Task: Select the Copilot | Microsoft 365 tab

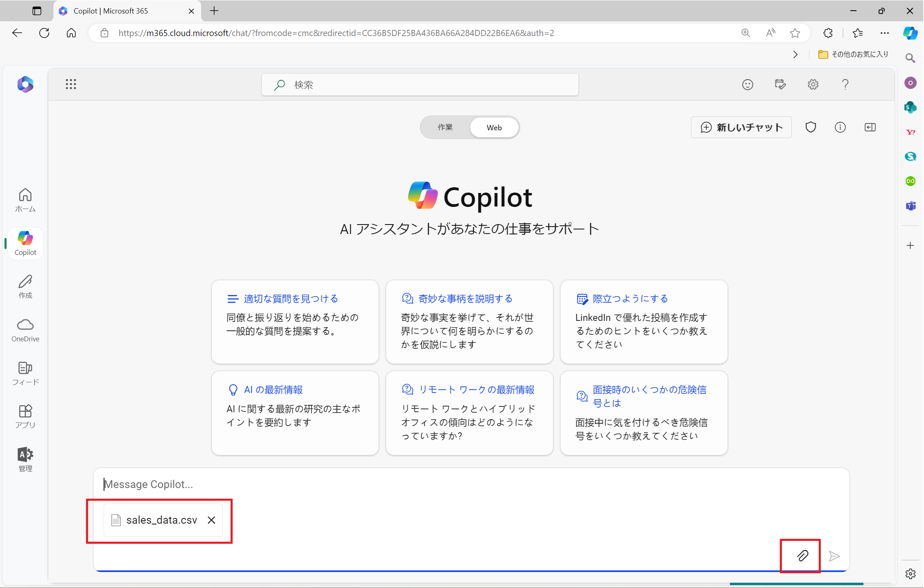Action: pos(127,11)
